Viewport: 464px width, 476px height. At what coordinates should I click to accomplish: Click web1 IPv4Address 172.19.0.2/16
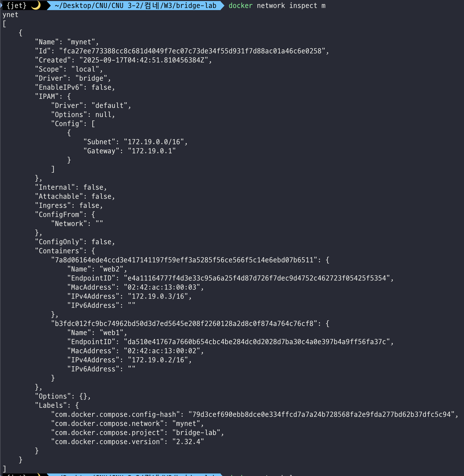click(x=158, y=360)
